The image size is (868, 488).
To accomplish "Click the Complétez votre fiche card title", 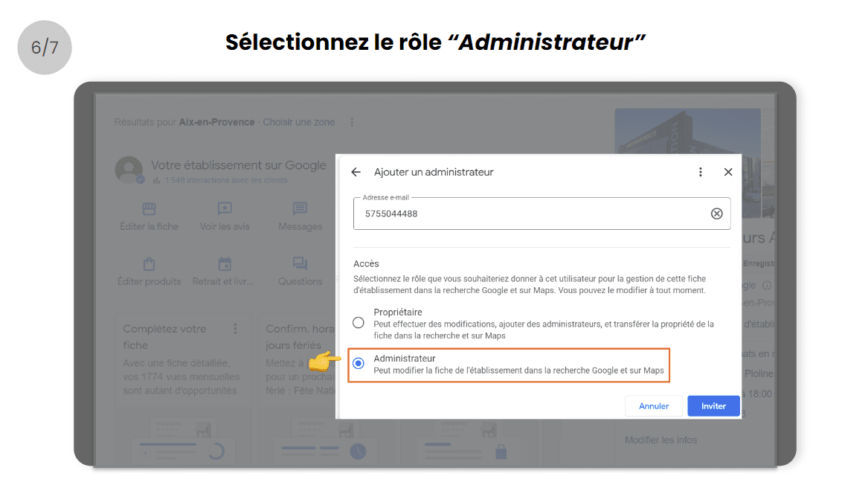I will [x=164, y=337].
